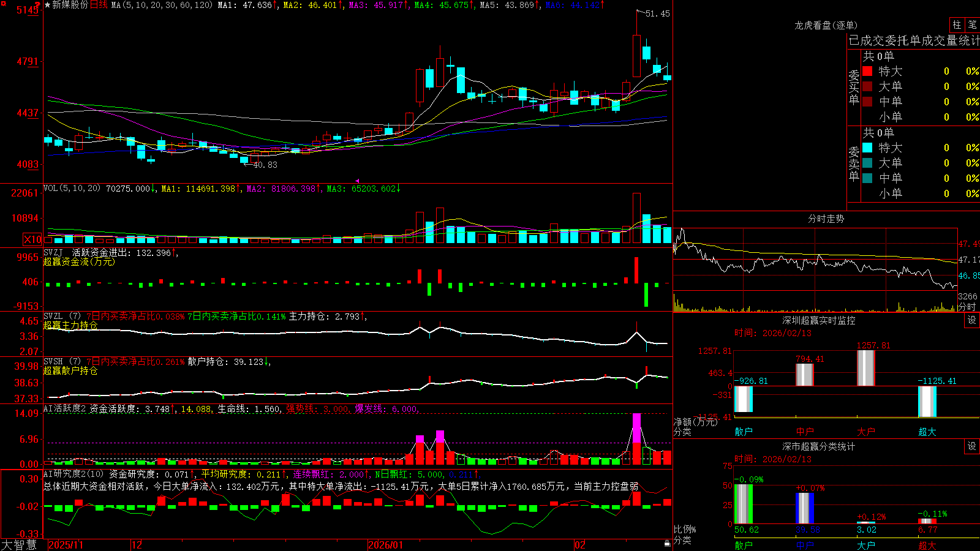
Task: Click the red 特大 buy-order color swatch
Action: click(867, 71)
